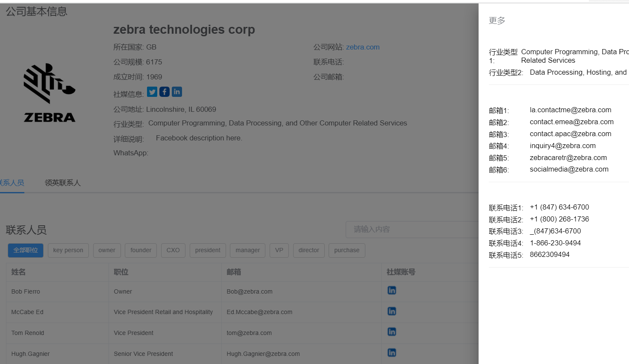Image resolution: width=629 pixels, height=364 pixels.
Task: Click the 行业类型2 Data Processing value
Action: click(x=579, y=73)
